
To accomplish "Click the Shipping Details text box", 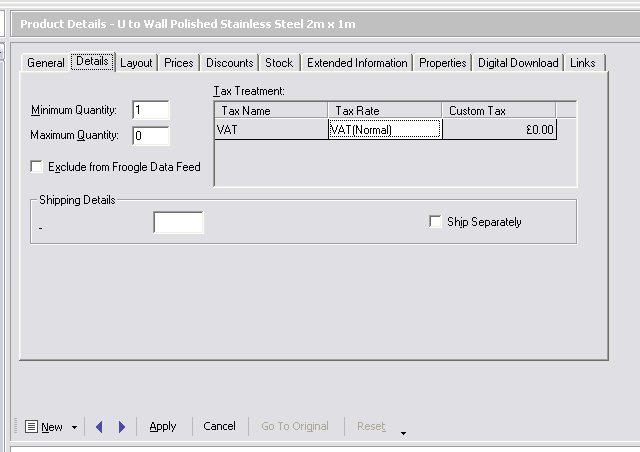I will (178, 222).
